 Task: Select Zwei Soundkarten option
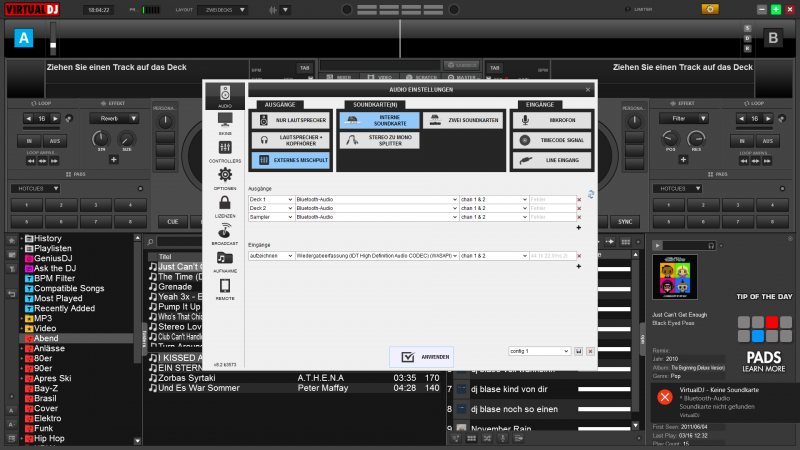tap(463, 120)
